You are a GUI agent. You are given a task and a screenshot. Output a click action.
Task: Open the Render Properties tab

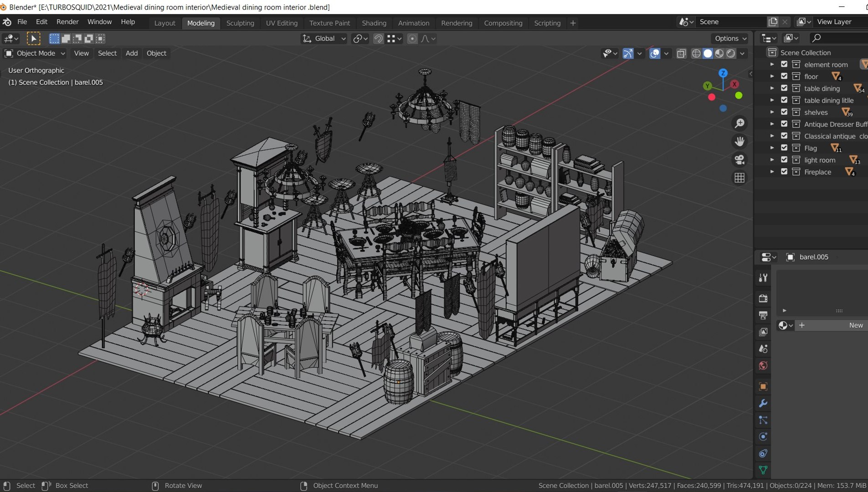tap(763, 298)
